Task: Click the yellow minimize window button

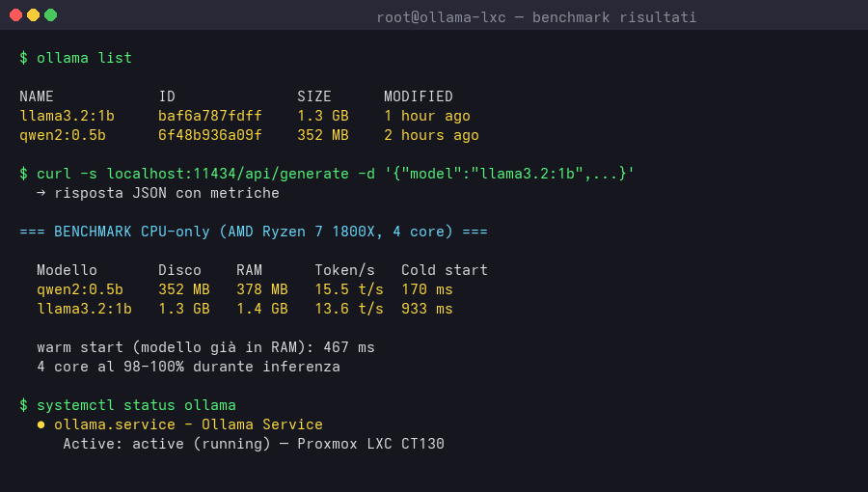Action: point(33,14)
